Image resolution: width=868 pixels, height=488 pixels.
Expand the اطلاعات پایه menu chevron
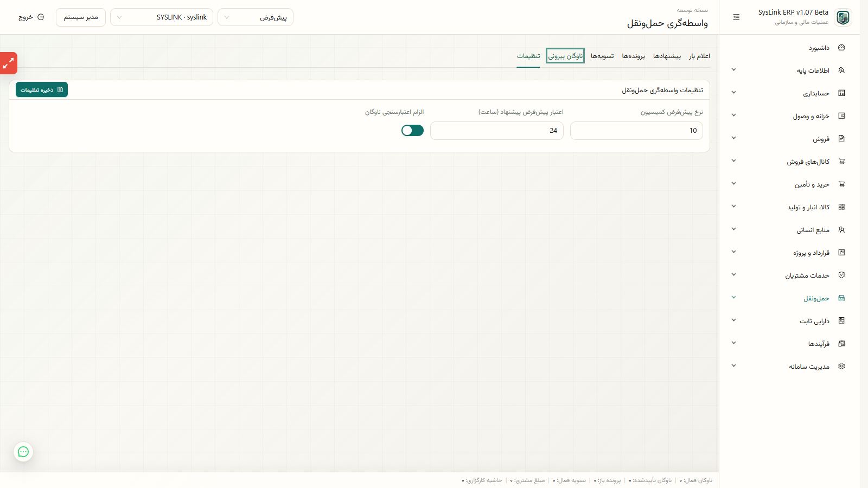pos(733,70)
